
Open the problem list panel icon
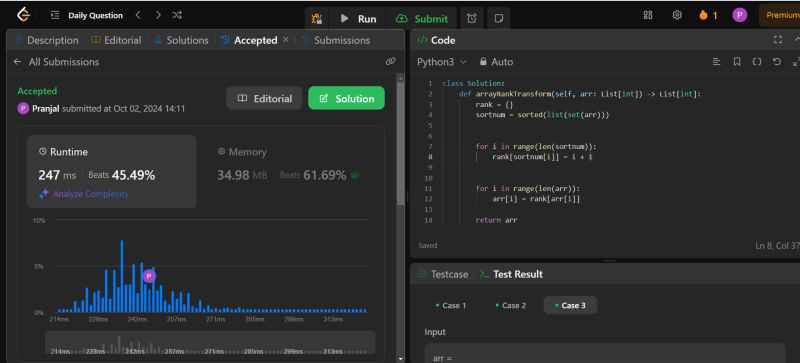pyautogui.click(x=55, y=16)
